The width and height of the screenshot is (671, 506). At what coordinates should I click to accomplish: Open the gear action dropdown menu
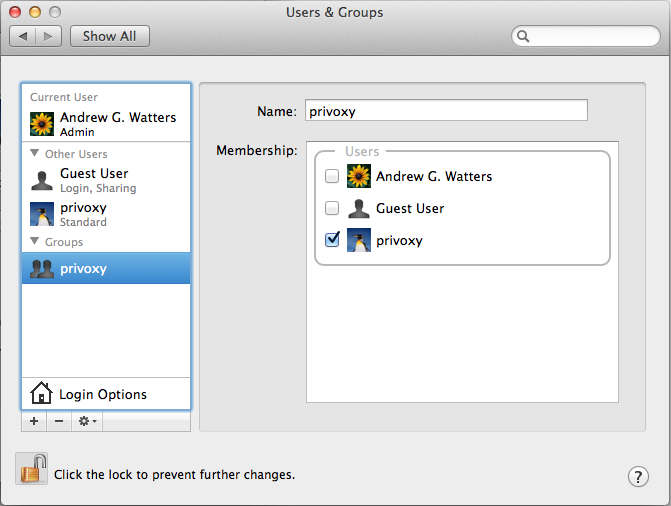tap(87, 421)
